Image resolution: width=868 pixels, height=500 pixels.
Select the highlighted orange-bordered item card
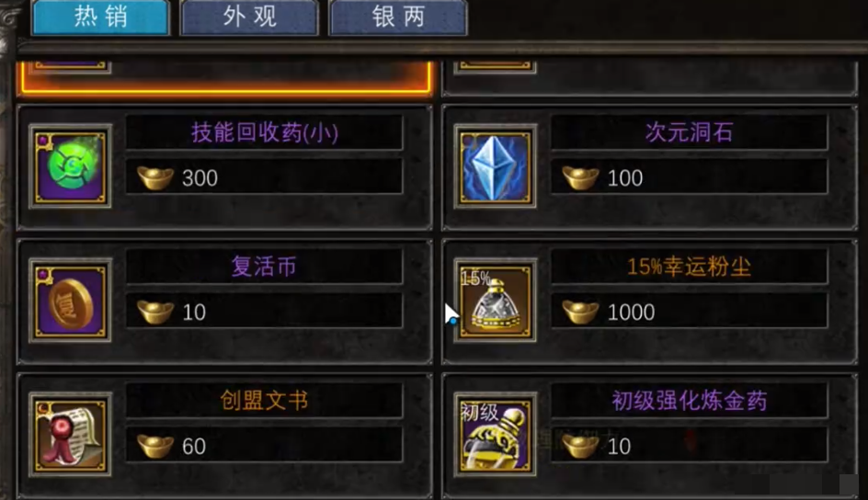[225, 76]
